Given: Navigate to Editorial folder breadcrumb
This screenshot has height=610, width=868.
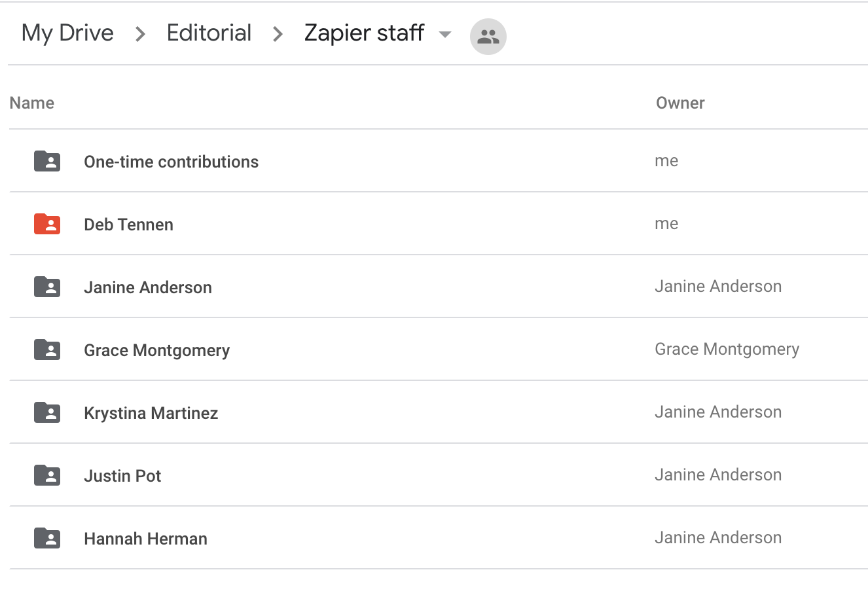Looking at the screenshot, I should [209, 33].
